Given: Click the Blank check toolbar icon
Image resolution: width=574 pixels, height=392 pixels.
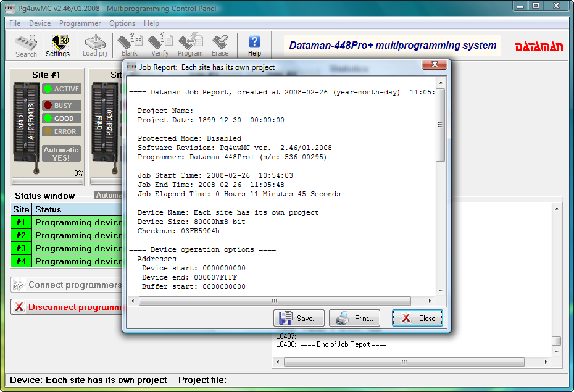Looking at the screenshot, I should (130, 46).
